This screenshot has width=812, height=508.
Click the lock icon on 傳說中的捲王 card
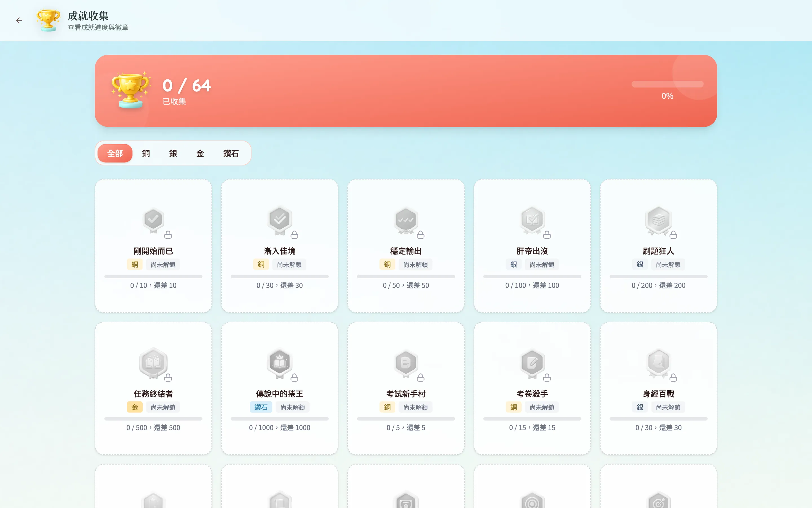[294, 378]
